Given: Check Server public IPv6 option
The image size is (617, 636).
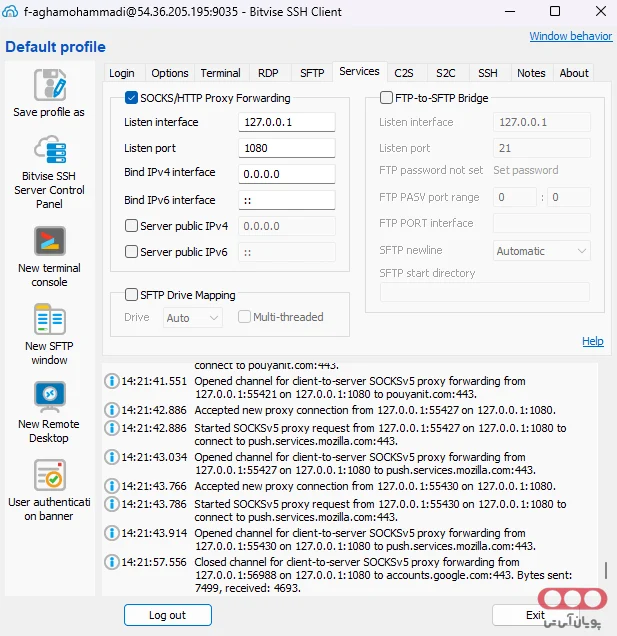Looking at the screenshot, I should pyautogui.click(x=131, y=251).
